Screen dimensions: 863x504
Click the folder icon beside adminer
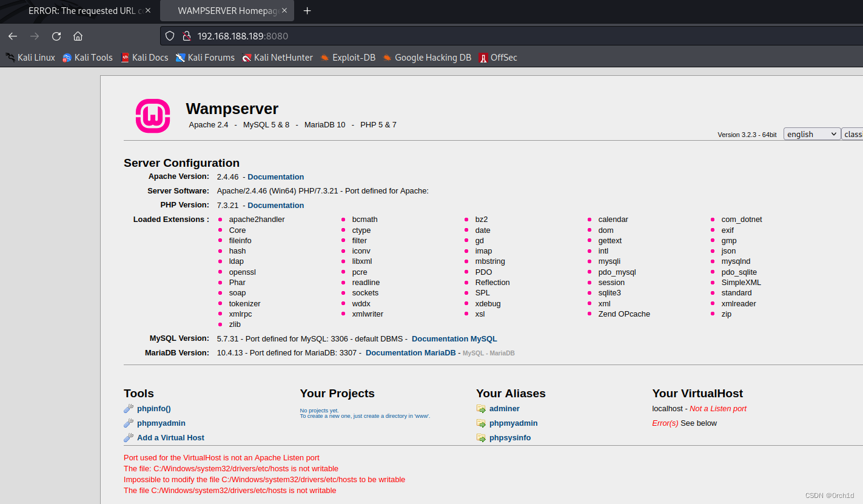click(481, 409)
